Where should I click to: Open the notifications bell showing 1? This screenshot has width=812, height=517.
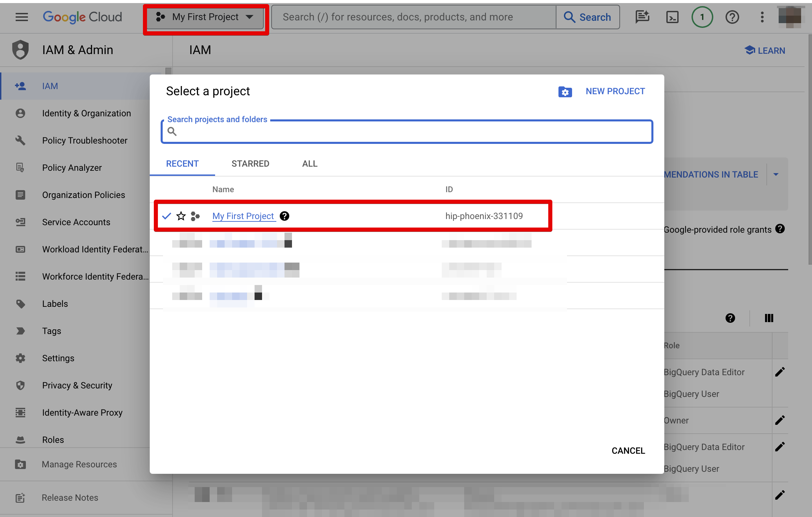tap(702, 17)
